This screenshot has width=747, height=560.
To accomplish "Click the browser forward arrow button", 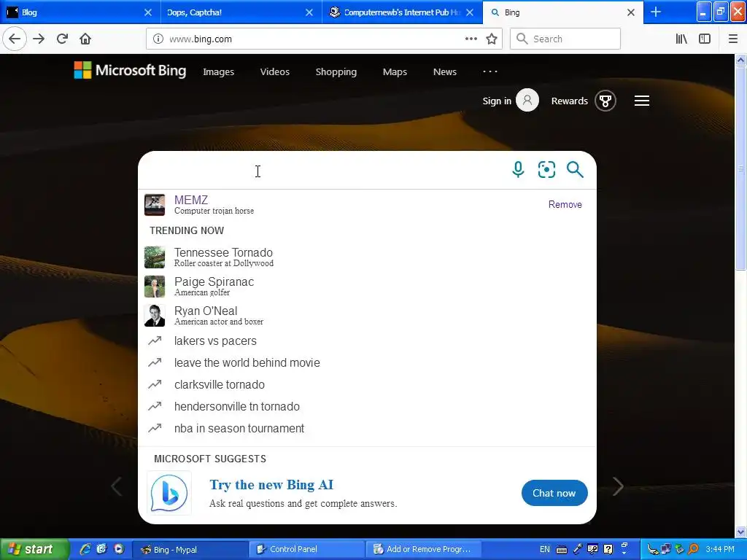I will tap(39, 39).
